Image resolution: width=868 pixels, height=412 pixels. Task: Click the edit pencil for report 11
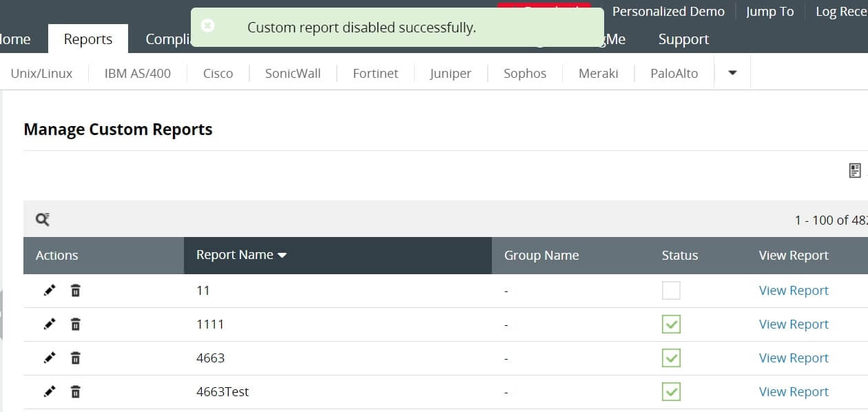point(50,291)
